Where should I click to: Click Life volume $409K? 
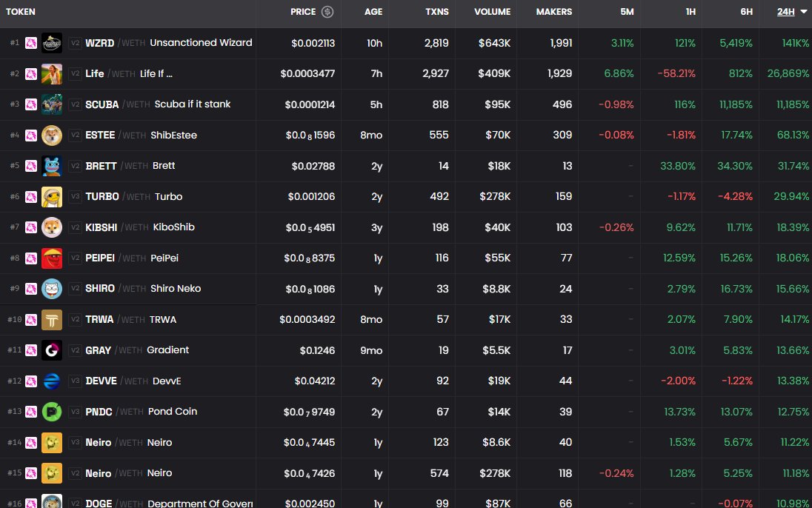(x=494, y=73)
